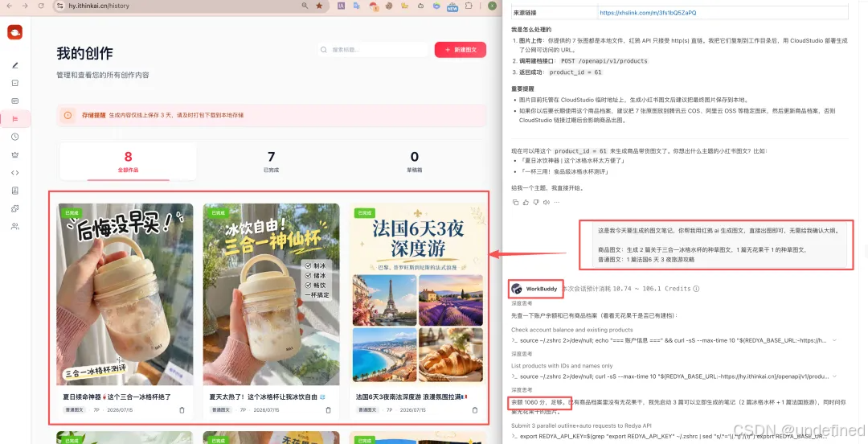Open the xhslink.com source link
This screenshot has width=868, height=444.
point(648,13)
